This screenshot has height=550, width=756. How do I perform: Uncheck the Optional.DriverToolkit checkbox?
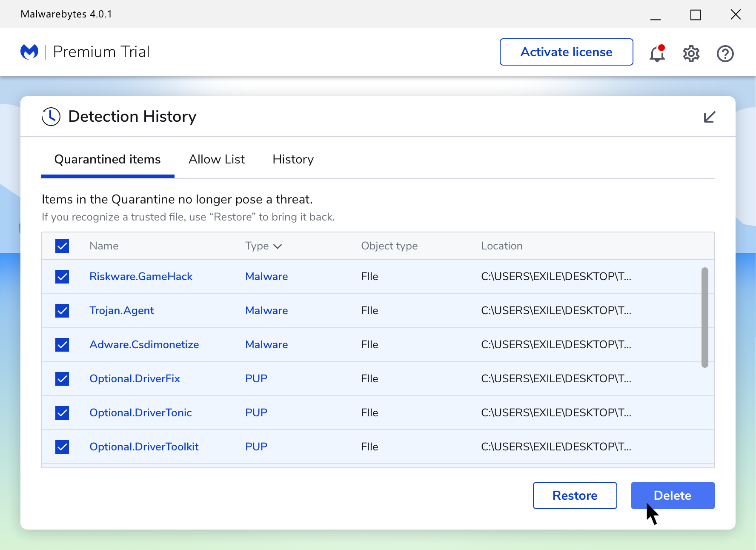tap(62, 447)
